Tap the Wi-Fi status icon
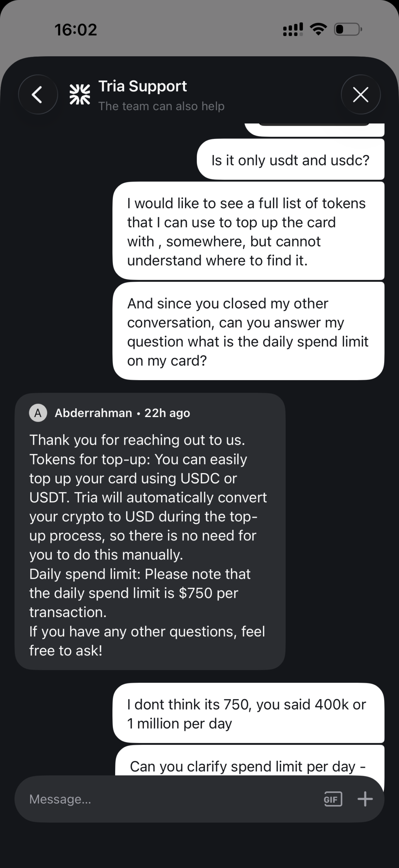399x868 pixels. [318, 29]
